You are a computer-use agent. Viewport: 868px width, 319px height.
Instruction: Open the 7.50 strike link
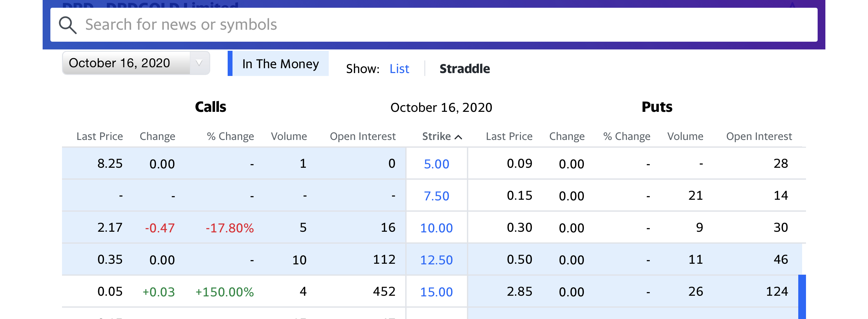(436, 196)
